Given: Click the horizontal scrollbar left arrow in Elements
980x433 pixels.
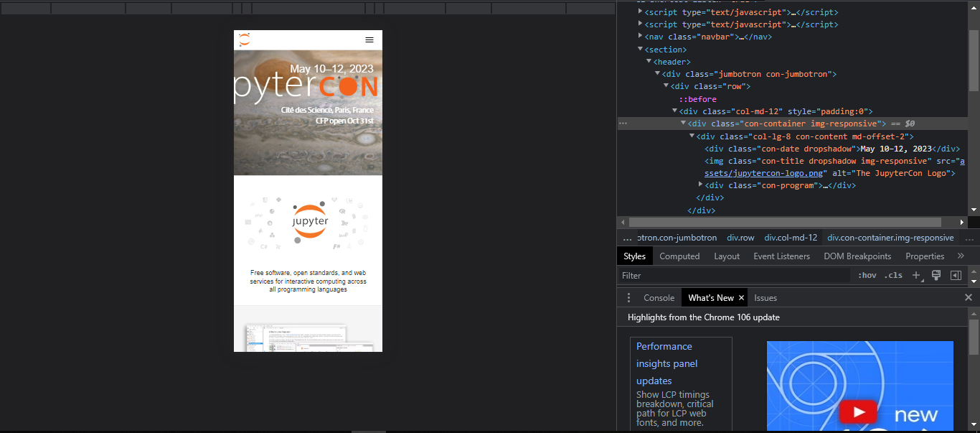Looking at the screenshot, I should pyautogui.click(x=623, y=223).
